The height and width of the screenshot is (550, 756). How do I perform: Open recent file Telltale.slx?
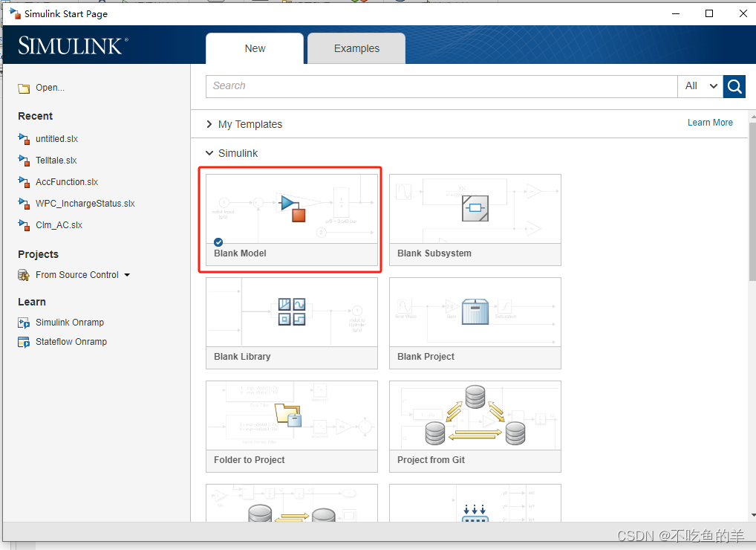click(56, 161)
